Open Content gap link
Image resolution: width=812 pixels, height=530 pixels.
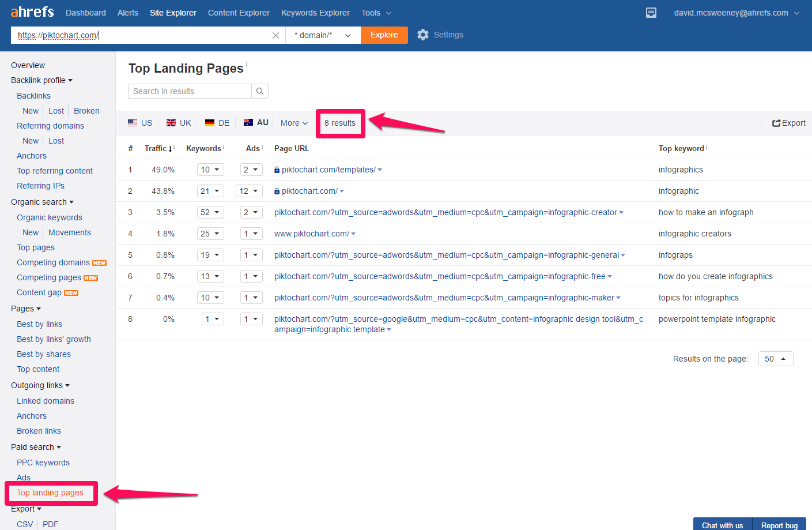[x=39, y=292]
